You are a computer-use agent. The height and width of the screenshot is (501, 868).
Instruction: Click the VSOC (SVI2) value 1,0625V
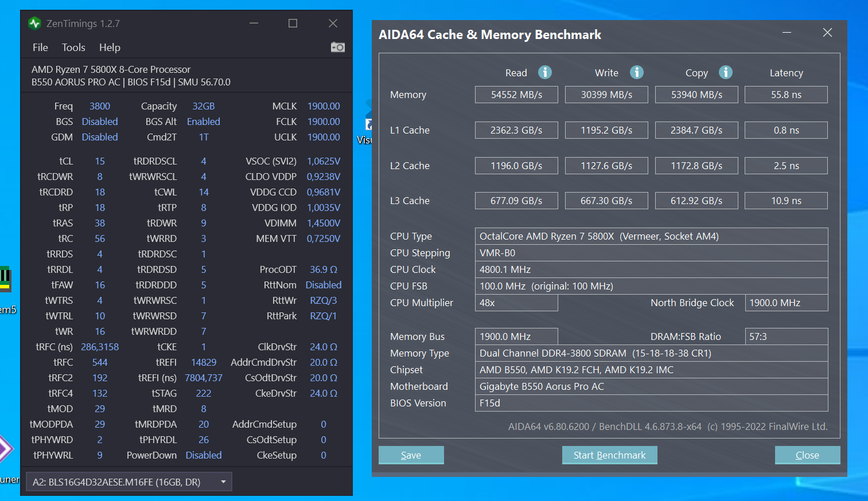pyautogui.click(x=324, y=161)
